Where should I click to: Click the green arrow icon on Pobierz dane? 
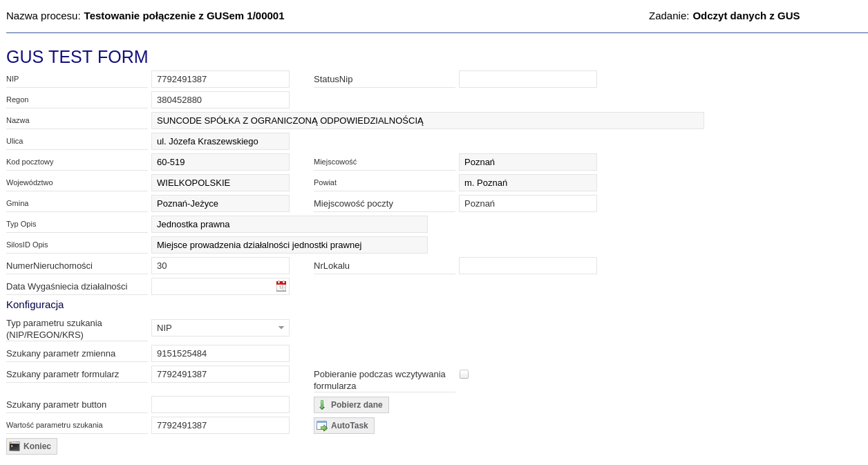point(322,405)
